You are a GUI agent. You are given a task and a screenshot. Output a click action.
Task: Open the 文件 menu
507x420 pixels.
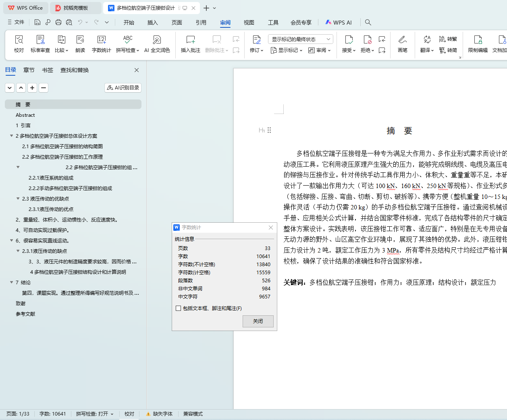(16, 22)
